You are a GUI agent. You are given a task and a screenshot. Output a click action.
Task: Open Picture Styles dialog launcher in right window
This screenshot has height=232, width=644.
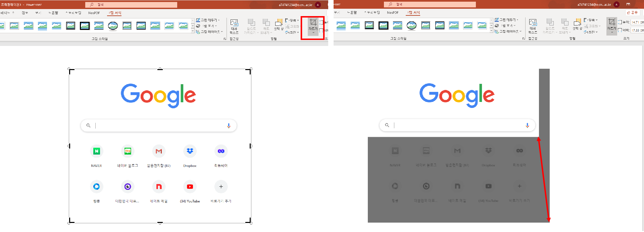click(524, 39)
